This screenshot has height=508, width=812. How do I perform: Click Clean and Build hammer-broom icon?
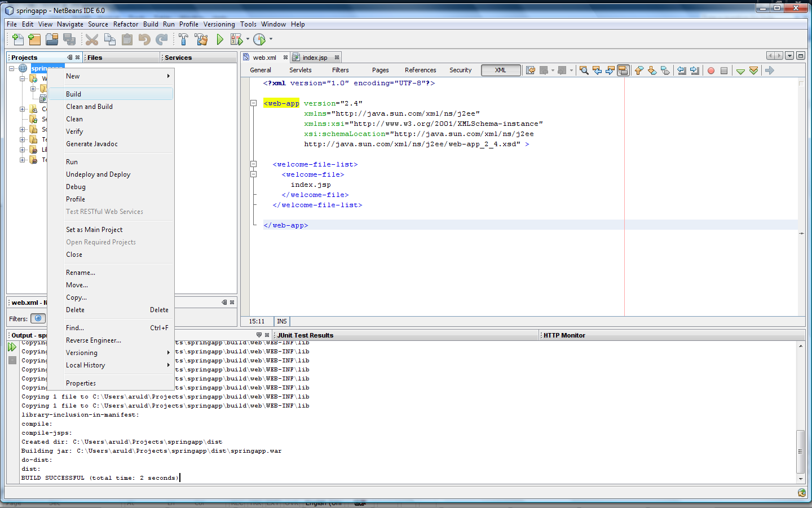click(x=201, y=39)
